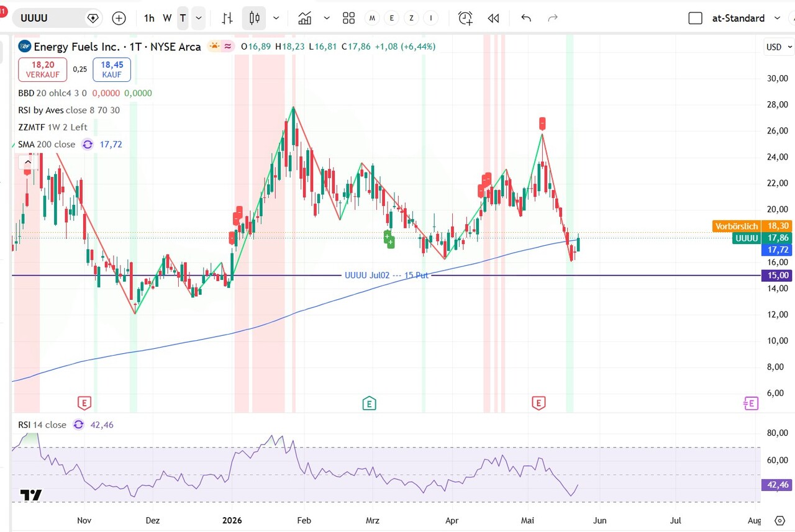Select the RSI by Aves indicator legend
Viewport: 795px width, 532px height.
69,110
